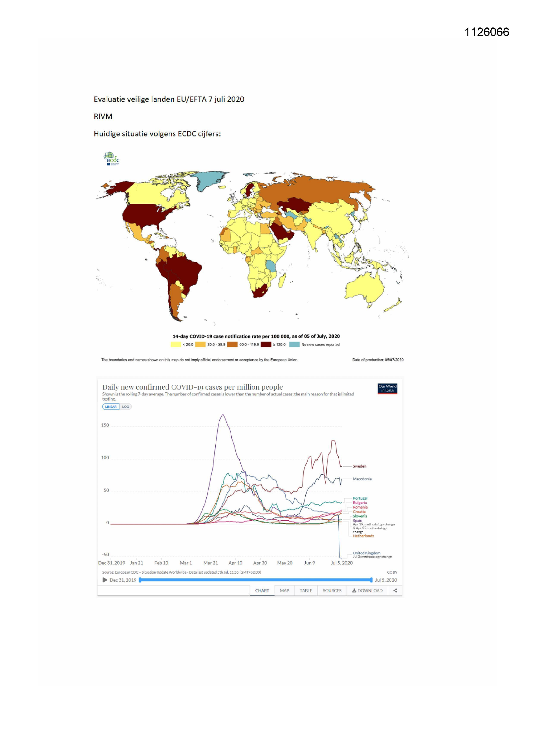Click the United Kingdom series label
535x756 pixels.
[x=366, y=553]
